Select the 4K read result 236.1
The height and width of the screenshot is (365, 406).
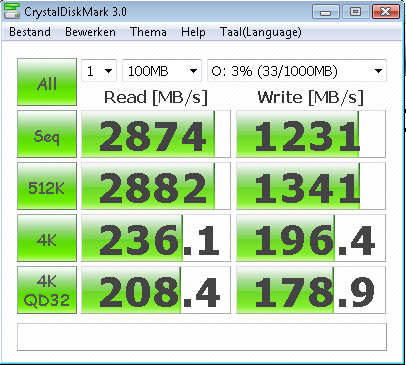156,238
